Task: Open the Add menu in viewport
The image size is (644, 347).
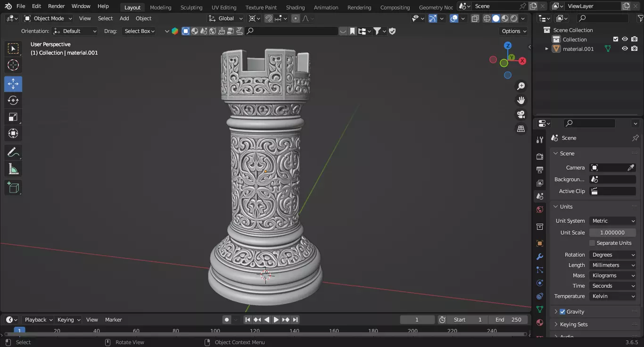Action: 124,18
